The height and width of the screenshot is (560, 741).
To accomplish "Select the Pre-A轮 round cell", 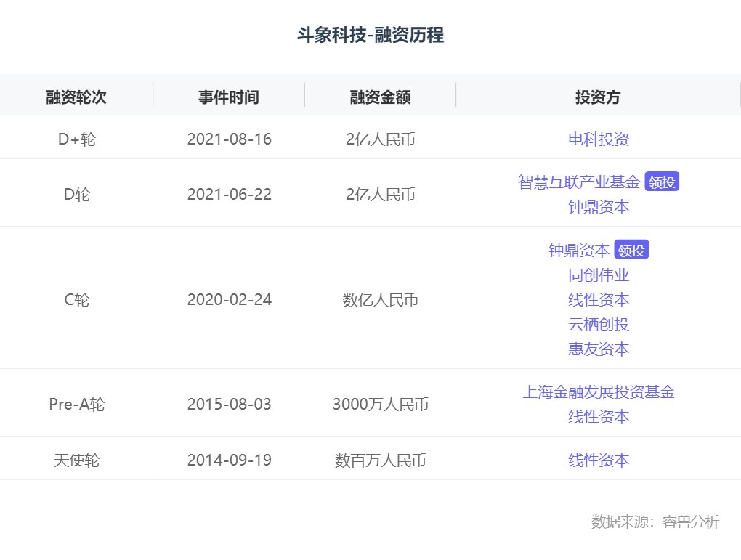I will tap(76, 404).
